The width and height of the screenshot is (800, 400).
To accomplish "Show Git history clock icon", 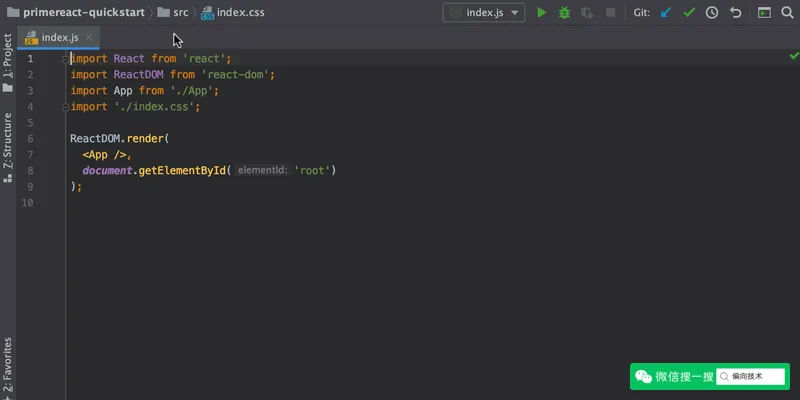I will (x=712, y=13).
